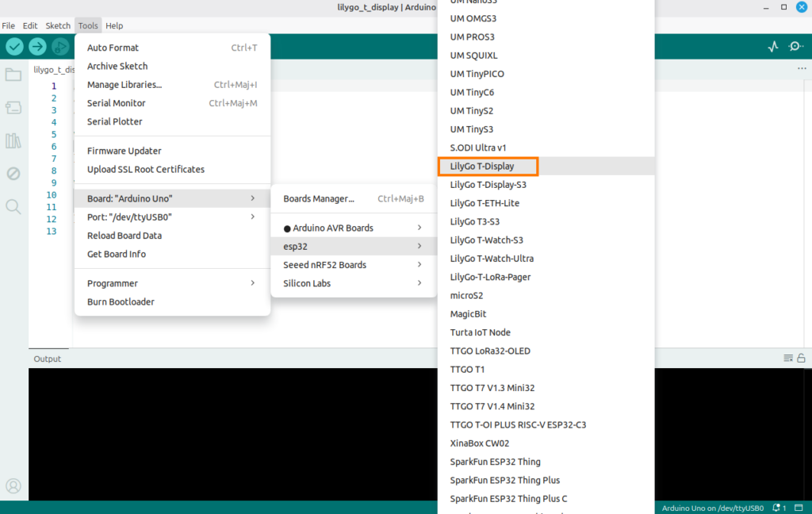Click the user profile icon in sidebar
Viewport: 812px width, 514px height.
point(13,485)
